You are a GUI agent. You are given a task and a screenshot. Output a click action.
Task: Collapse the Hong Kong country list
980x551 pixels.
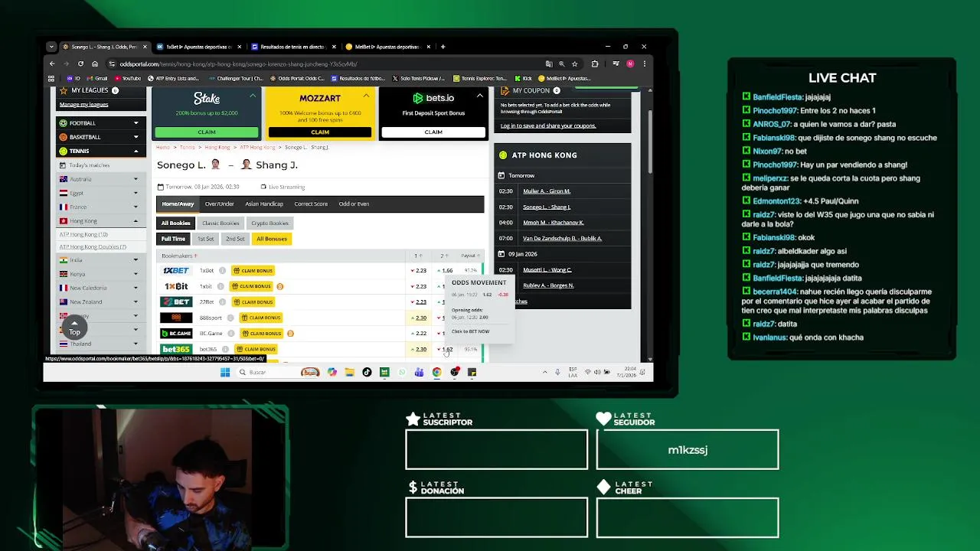tap(100, 220)
